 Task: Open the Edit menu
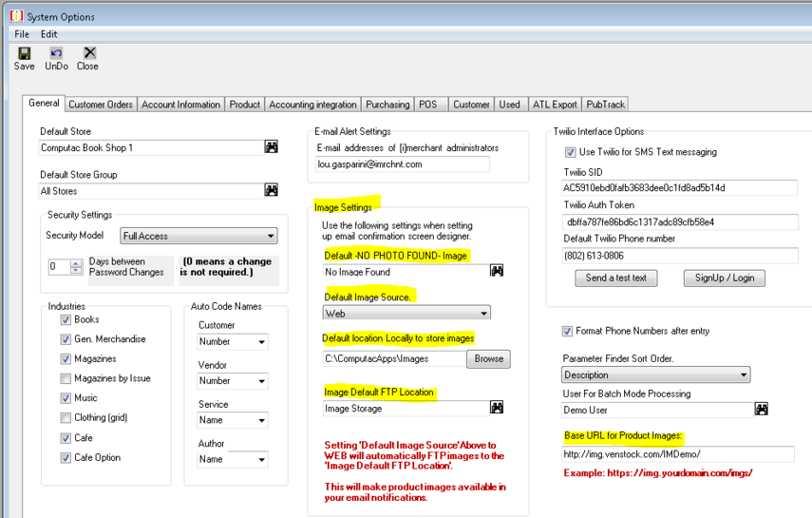(49, 34)
